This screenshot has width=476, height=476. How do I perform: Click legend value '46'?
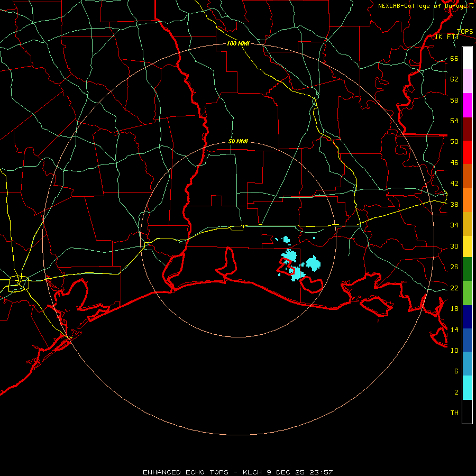pos(454,163)
